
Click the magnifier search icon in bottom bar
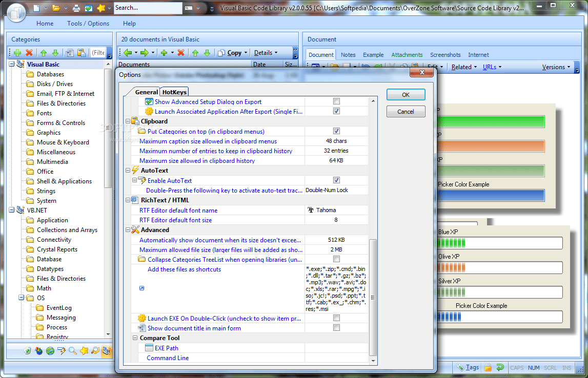pos(73,351)
